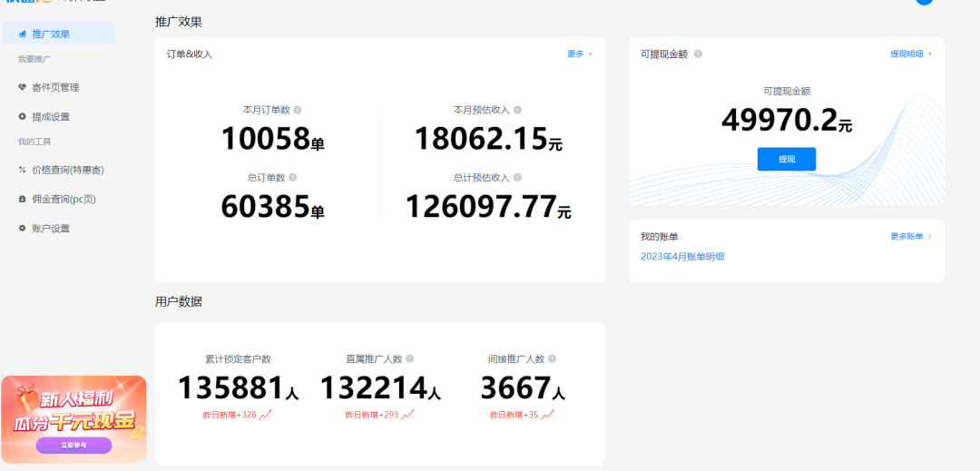Click the icon beside 佣金查询(pc页)

[x=23, y=200]
